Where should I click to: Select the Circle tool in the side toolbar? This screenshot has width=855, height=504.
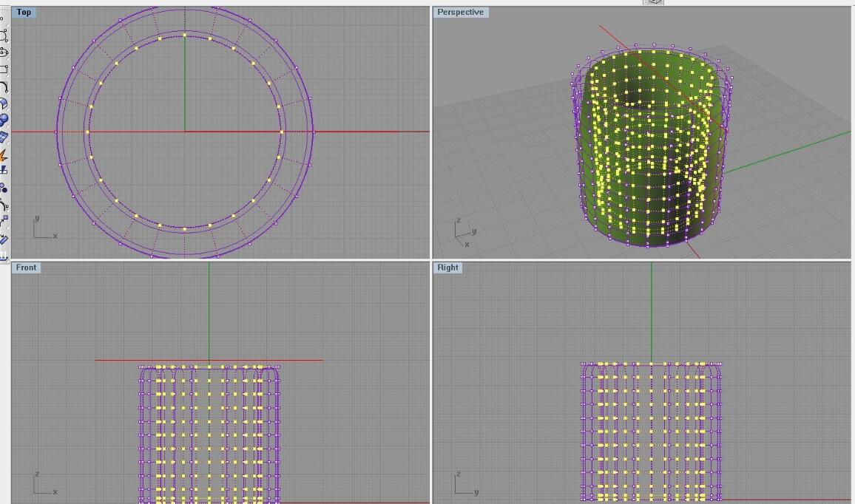[x=4, y=36]
